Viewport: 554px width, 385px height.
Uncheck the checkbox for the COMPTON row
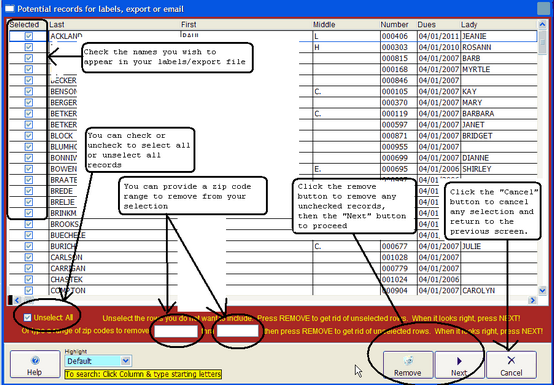click(x=29, y=290)
